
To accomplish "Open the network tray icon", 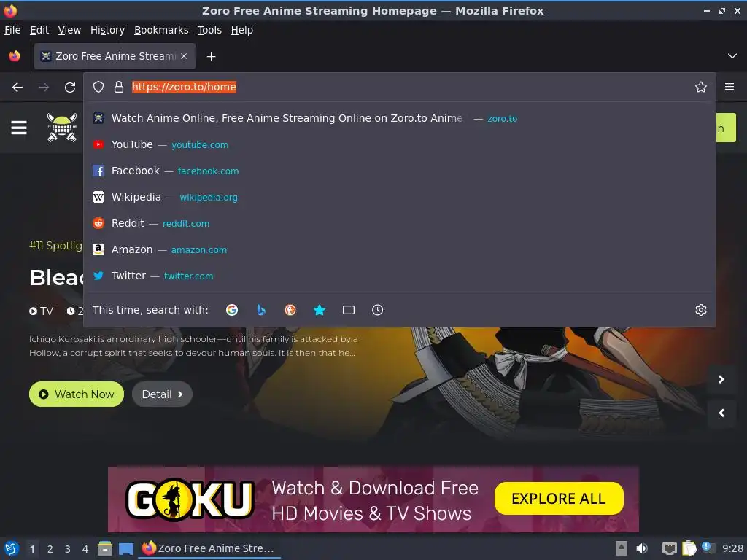I will pos(670,548).
